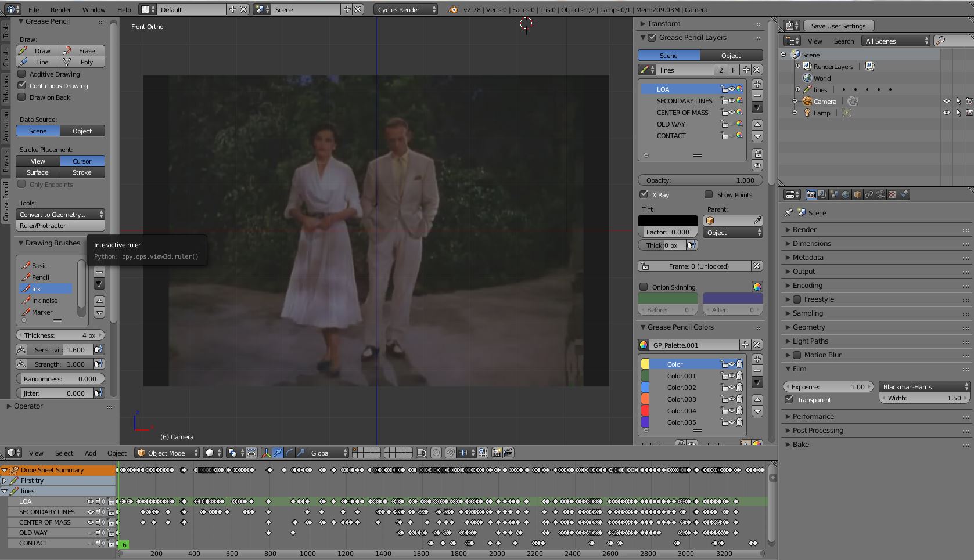This screenshot has height=560, width=974.
Task: Move the grease pencil layer up
Action: click(757, 125)
